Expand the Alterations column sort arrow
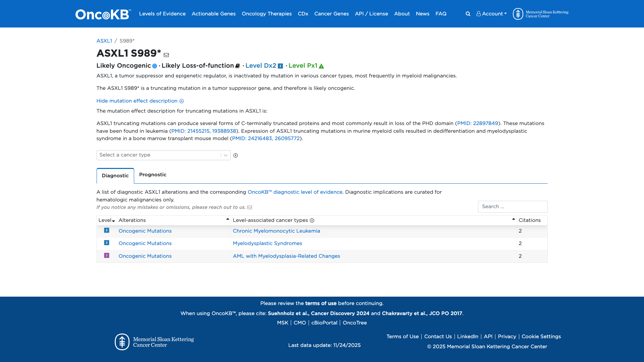Viewport: 644px width, 362px height. click(x=227, y=219)
